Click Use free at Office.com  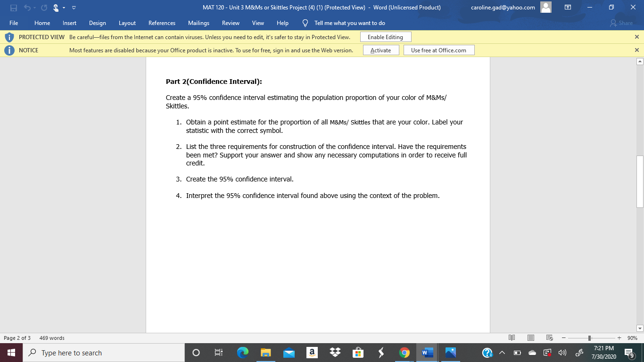(x=439, y=50)
